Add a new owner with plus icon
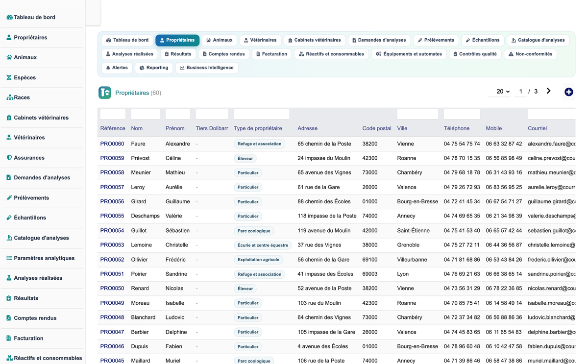The width and height of the screenshot is (588, 364). pos(568,92)
